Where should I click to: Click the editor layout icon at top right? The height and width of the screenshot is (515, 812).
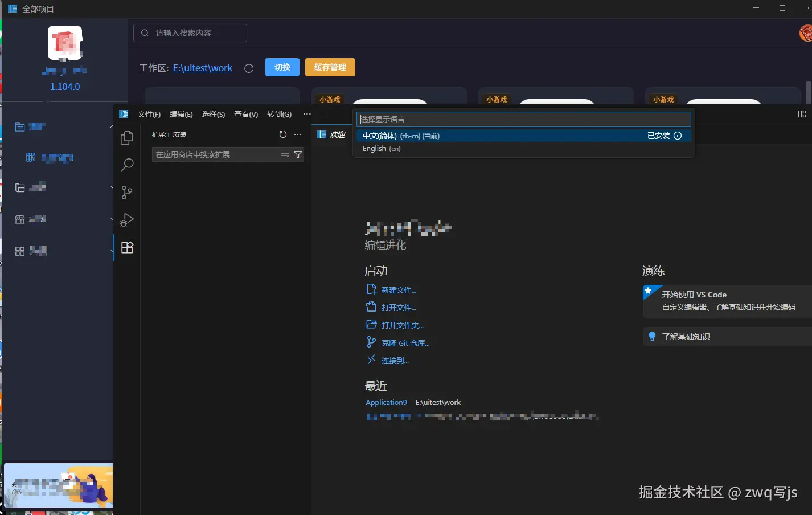click(x=802, y=114)
